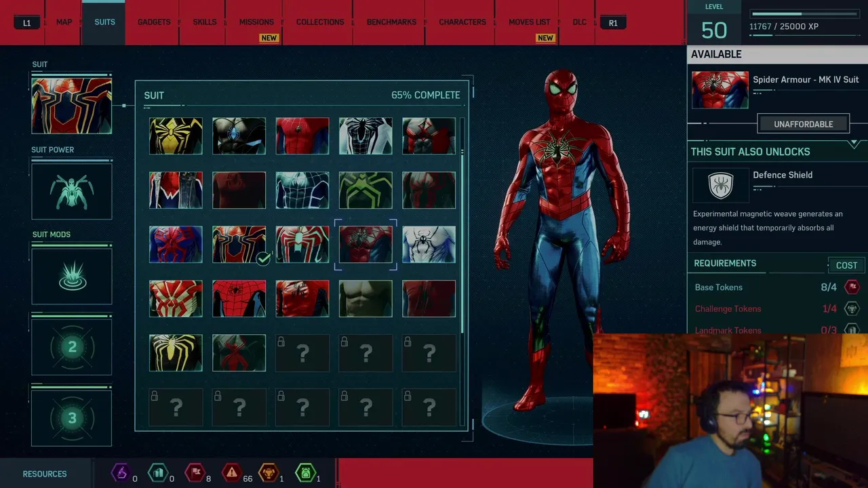This screenshot has width=868, height=488.
Task: Click the Defence Shield label
Action: [783, 175]
